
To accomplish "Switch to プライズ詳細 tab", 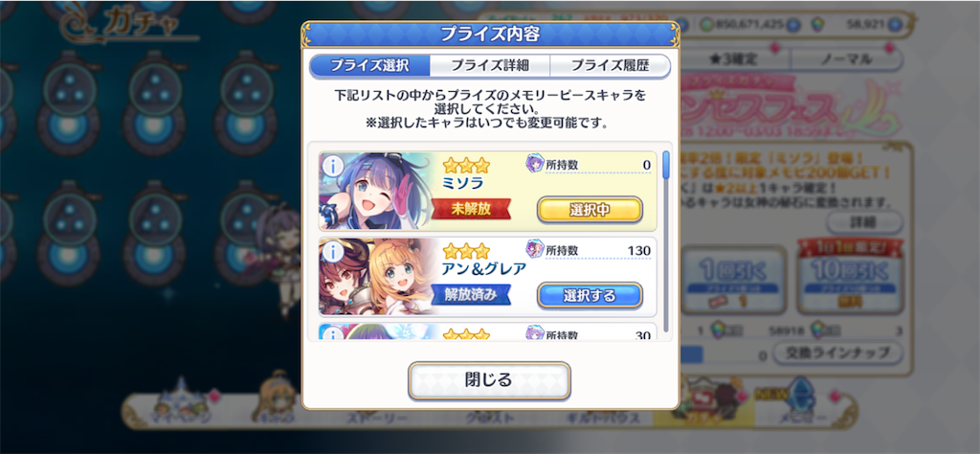I will (489, 66).
